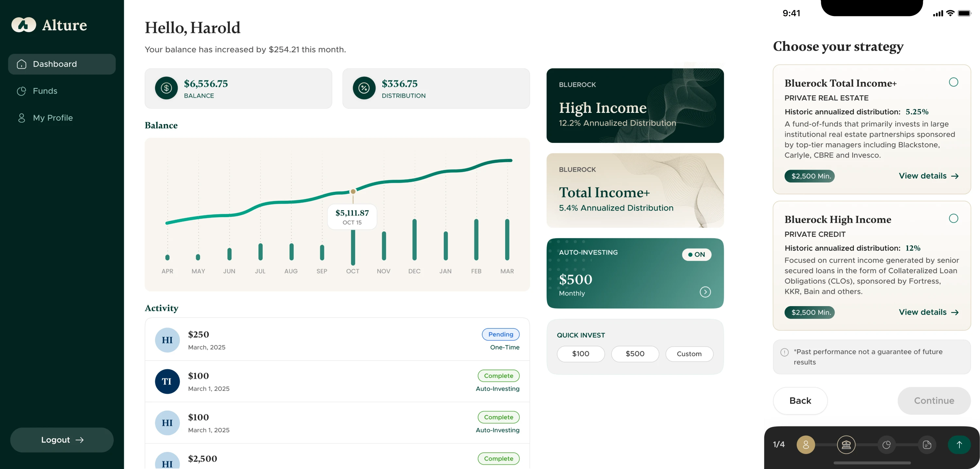Click the Alture logo icon

(x=24, y=25)
